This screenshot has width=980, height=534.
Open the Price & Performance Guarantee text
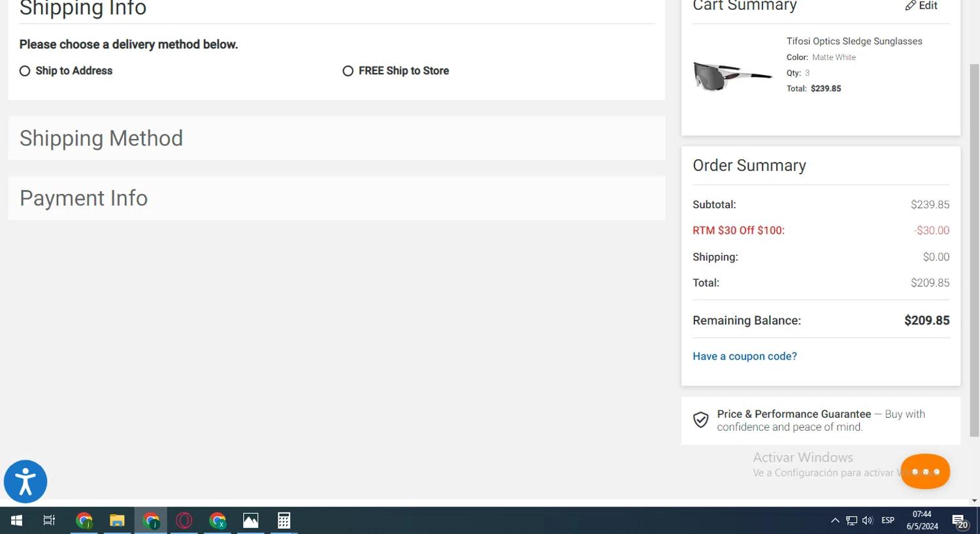[x=821, y=420]
